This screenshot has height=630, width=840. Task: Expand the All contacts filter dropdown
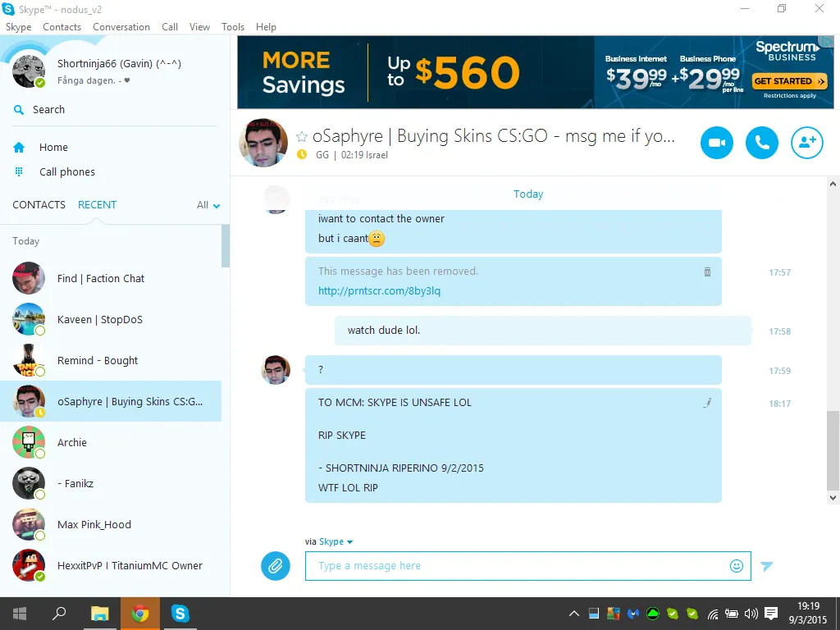208,205
